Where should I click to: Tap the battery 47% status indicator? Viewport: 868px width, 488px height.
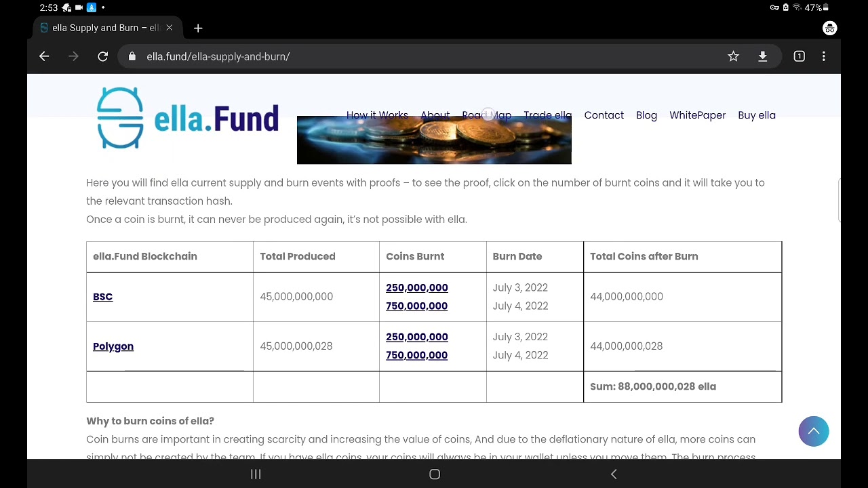816,7
